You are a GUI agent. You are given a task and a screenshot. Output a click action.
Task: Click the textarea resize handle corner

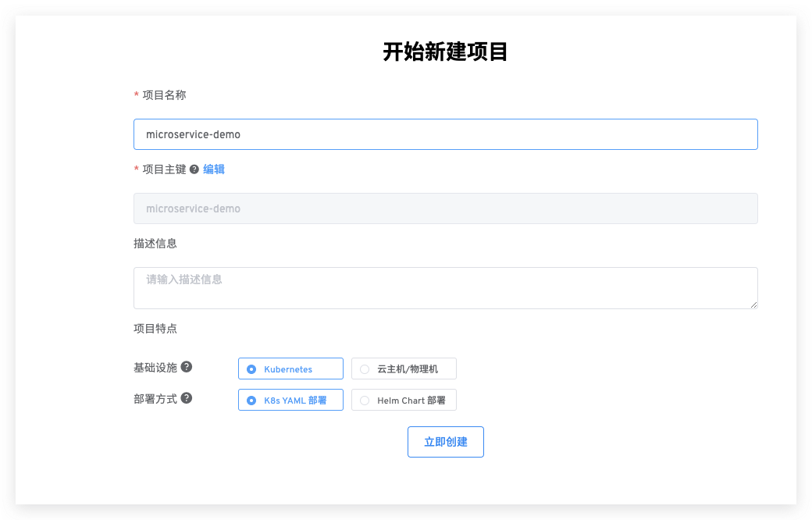(x=753, y=305)
